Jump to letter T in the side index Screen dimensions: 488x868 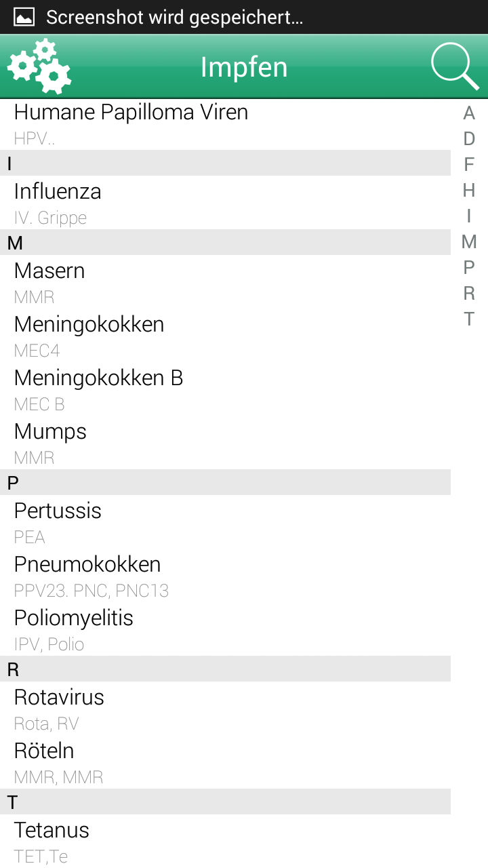pyautogui.click(x=469, y=319)
